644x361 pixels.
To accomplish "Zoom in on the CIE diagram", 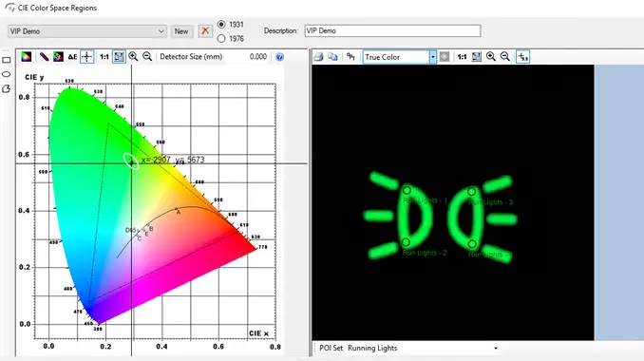I will pos(133,57).
